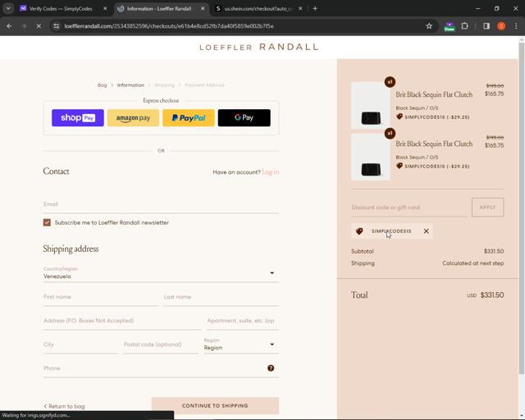The image size is (525, 420).
Task: Go forward in browser history
Action: pos(24,26)
